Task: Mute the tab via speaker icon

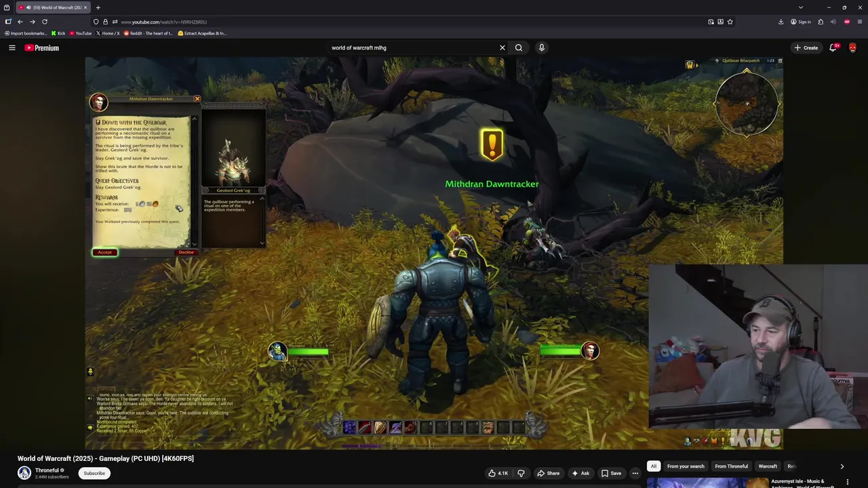Action: (x=28, y=7)
